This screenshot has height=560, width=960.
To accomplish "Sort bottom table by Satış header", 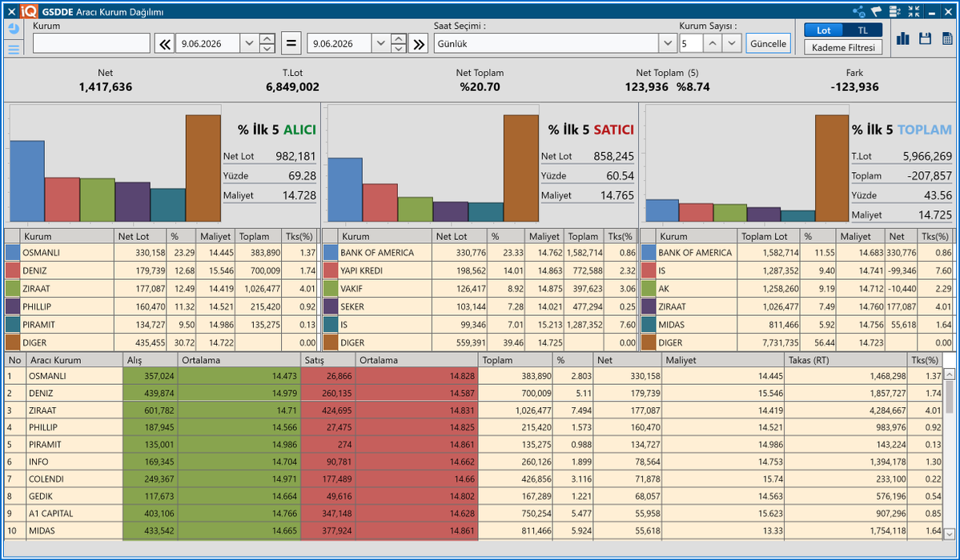I will click(327, 360).
